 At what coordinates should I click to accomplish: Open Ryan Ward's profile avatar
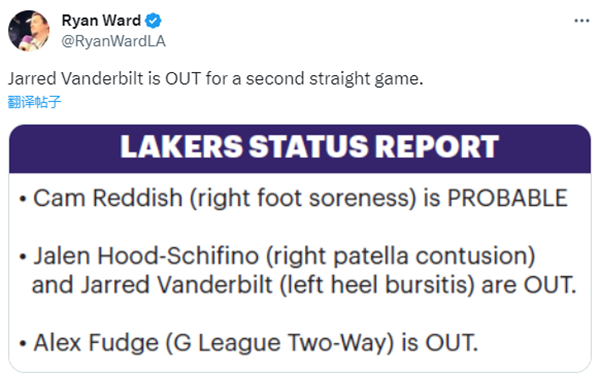coord(29,31)
